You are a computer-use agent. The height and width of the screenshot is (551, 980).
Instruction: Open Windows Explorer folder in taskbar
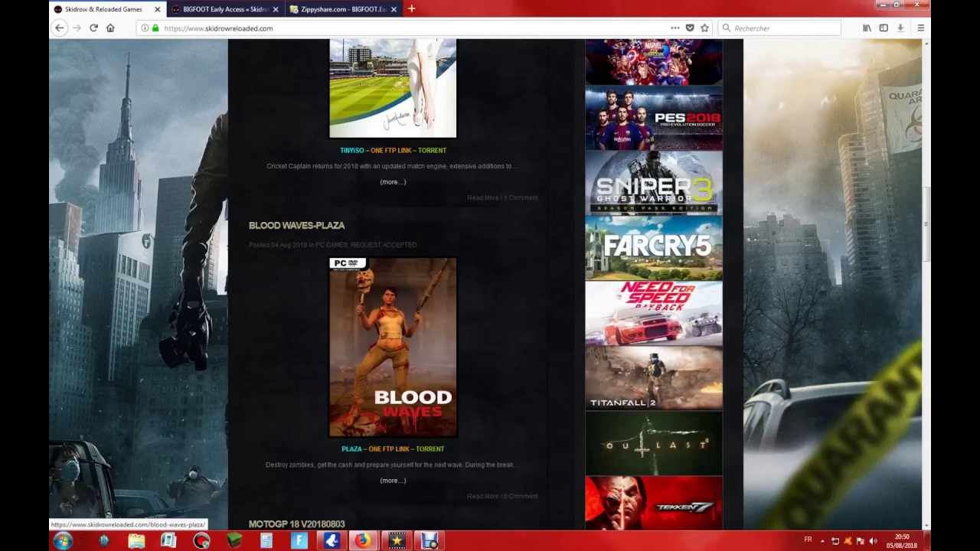pyautogui.click(x=136, y=541)
